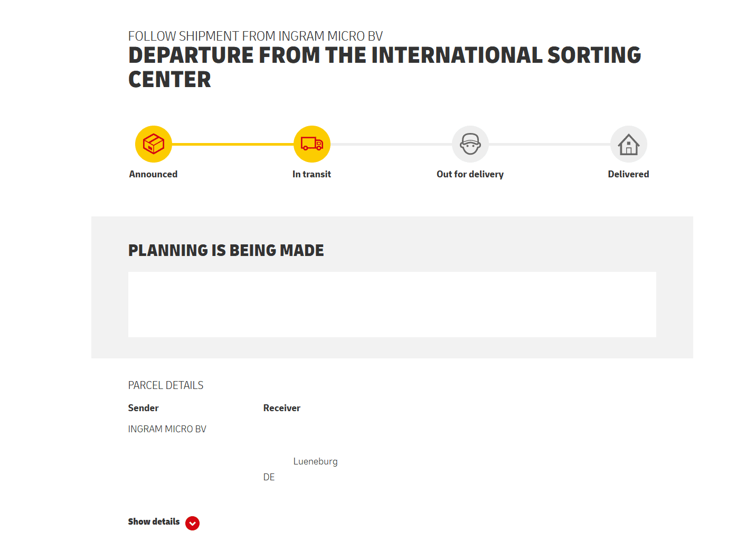Click the Parcel Details heading

coord(166,385)
